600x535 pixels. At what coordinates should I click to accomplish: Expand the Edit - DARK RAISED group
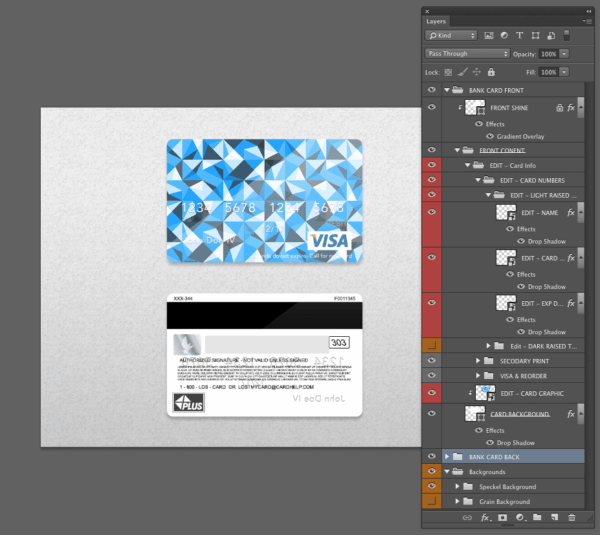pyautogui.click(x=488, y=346)
